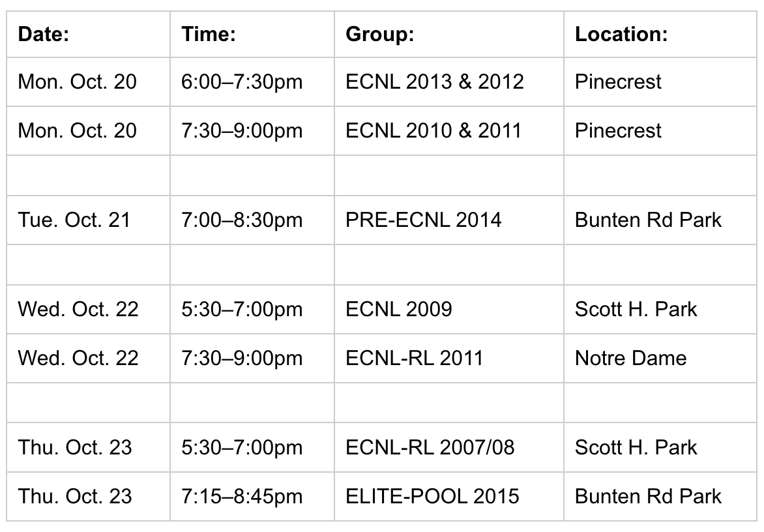This screenshot has height=532, width=764.
Task: Click the 7:00–8:30pm time cell
Action: tap(242, 220)
